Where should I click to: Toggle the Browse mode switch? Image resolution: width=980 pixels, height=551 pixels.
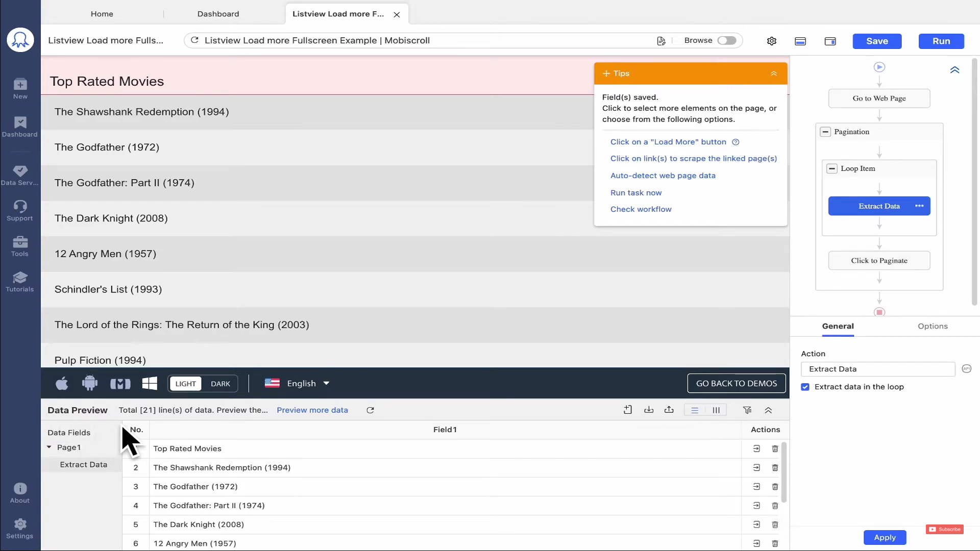(x=726, y=41)
